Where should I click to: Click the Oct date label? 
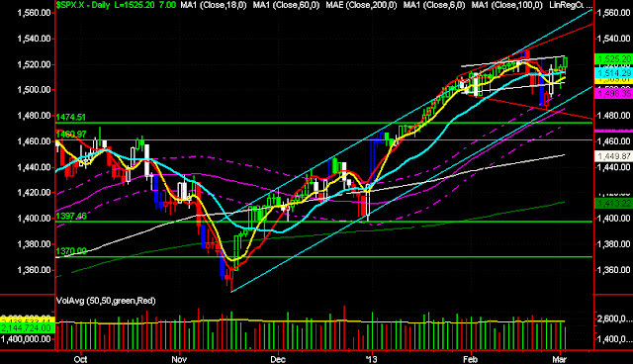tap(81, 359)
